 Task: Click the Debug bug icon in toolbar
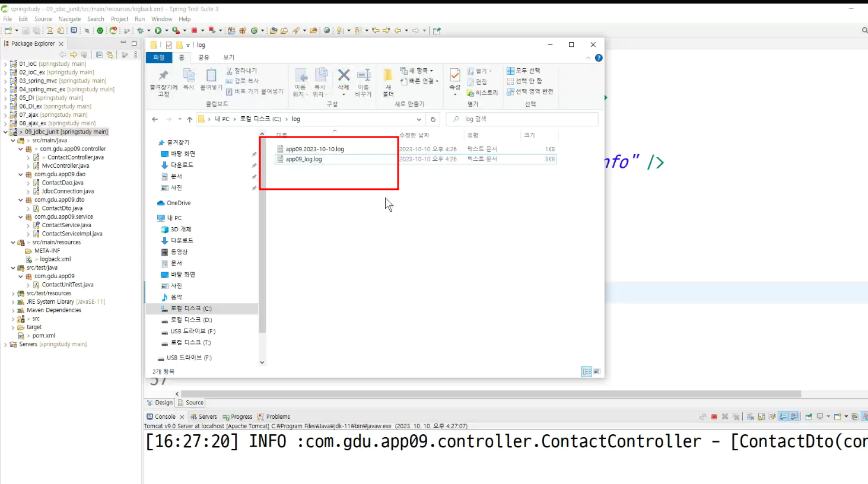[x=140, y=30]
